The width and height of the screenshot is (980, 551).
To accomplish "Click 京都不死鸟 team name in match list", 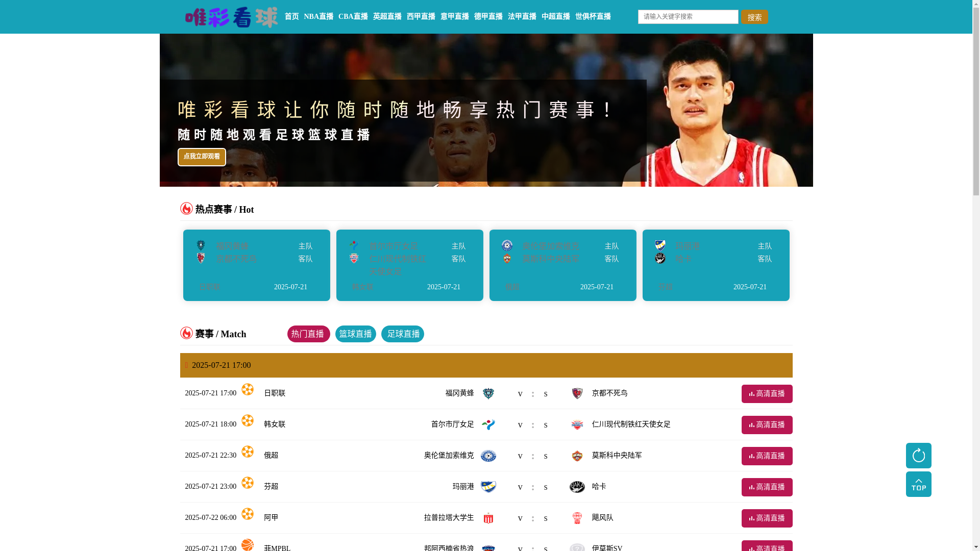I will pos(610,393).
